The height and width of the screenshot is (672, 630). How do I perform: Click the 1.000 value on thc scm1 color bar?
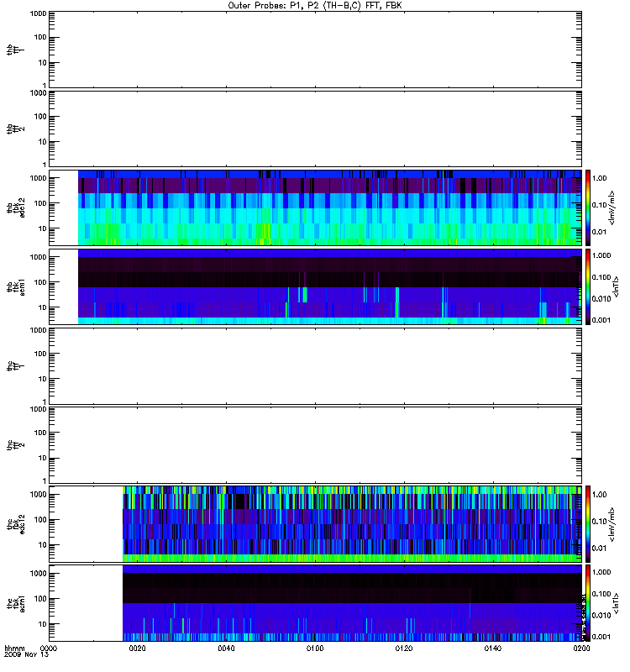(601, 572)
